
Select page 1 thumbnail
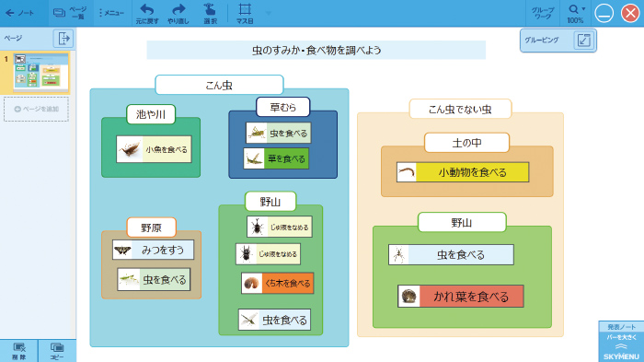(41, 72)
